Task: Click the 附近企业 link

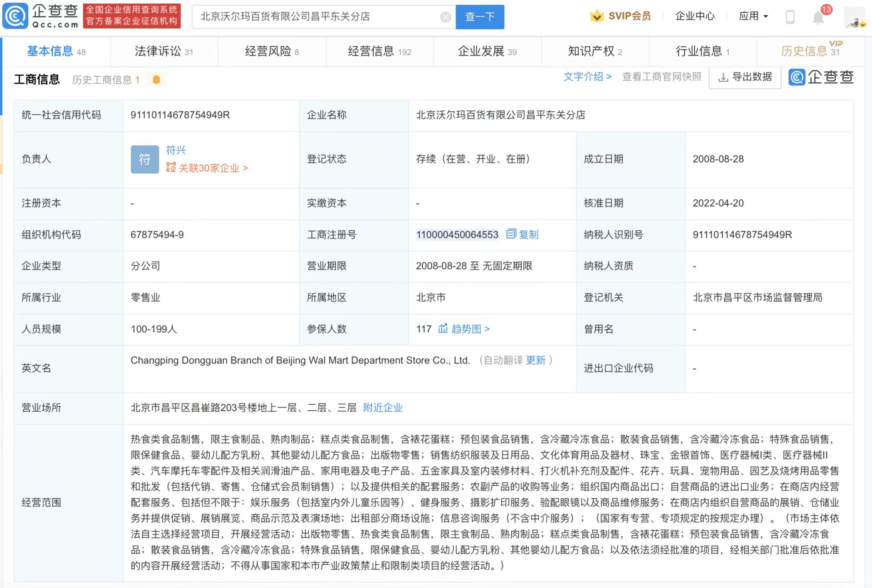Action: [383, 408]
